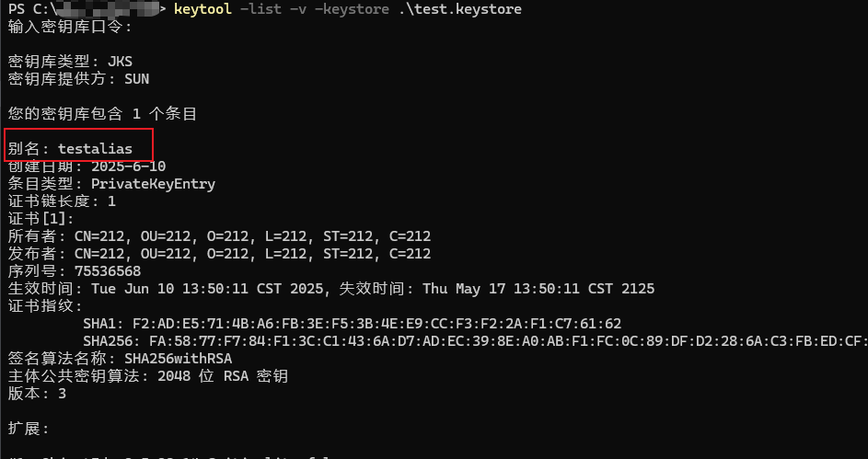
Task: Click the keystore provider value SUN
Action: point(137,79)
